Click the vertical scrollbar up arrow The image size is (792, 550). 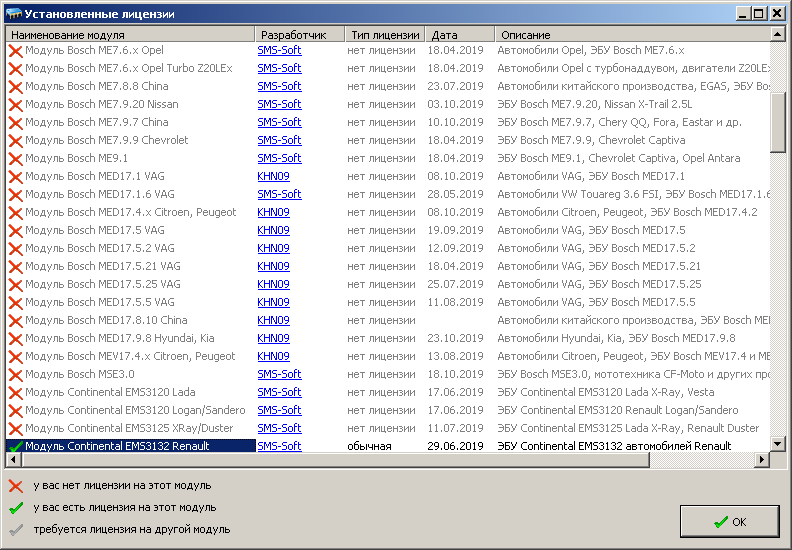tap(778, 34)
